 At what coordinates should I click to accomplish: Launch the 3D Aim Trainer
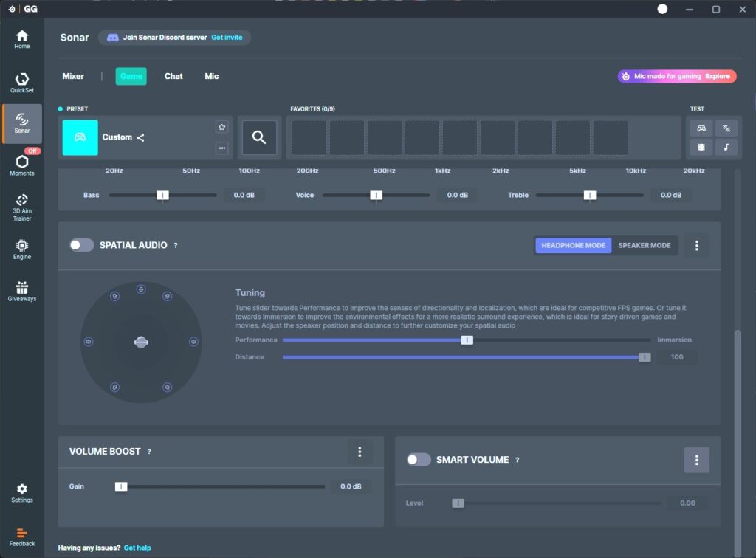point(21,207)
